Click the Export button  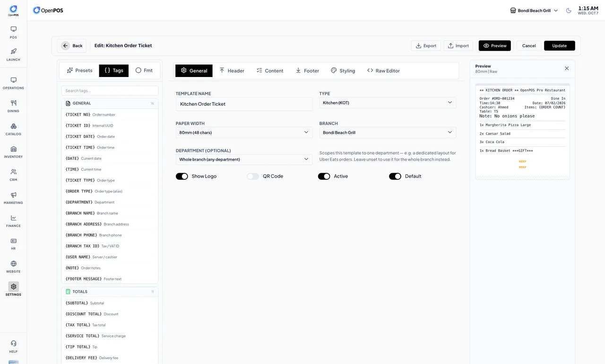click(x=426, y=46)
